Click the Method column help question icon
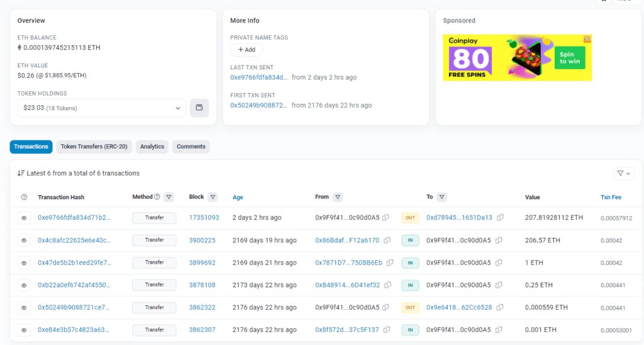The image size is (644, 345). click(x=157, y=197)
